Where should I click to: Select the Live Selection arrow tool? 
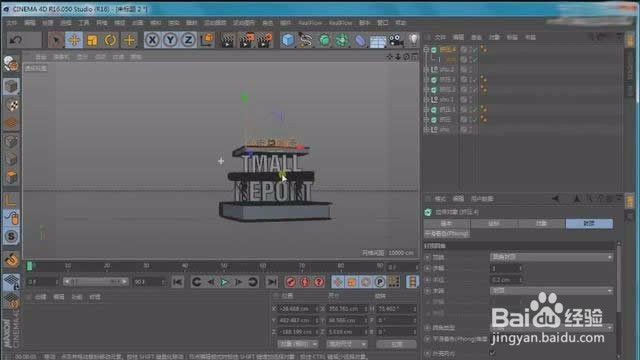pos(56,40)
